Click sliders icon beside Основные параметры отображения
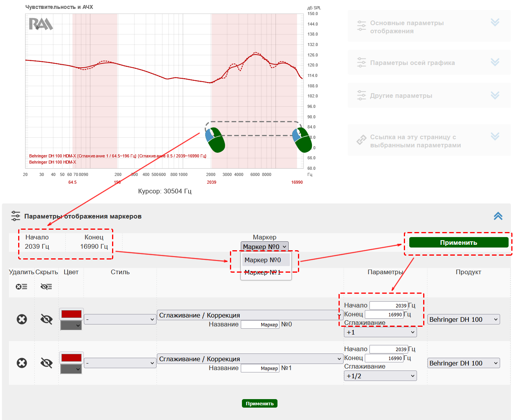 pos(361,26)
